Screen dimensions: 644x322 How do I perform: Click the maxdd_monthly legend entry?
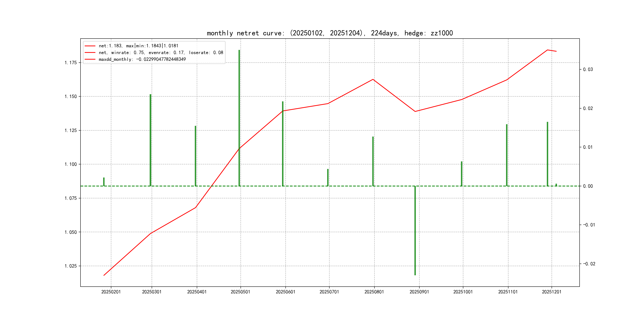(142, 59)
